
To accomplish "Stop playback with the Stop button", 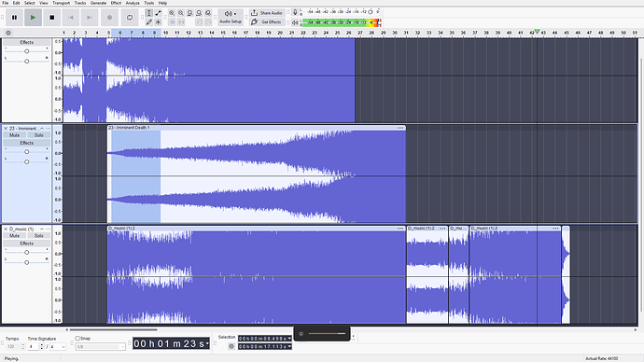I will (51, 17).
